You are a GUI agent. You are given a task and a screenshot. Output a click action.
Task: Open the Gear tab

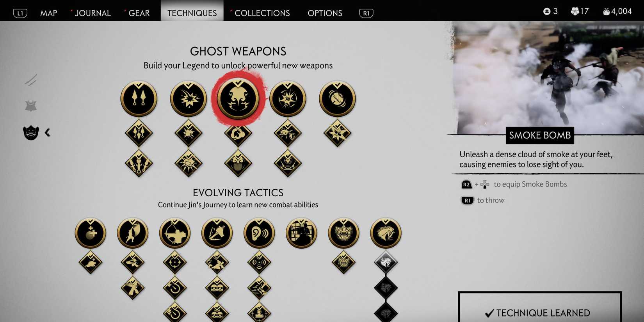coord(139,13)
